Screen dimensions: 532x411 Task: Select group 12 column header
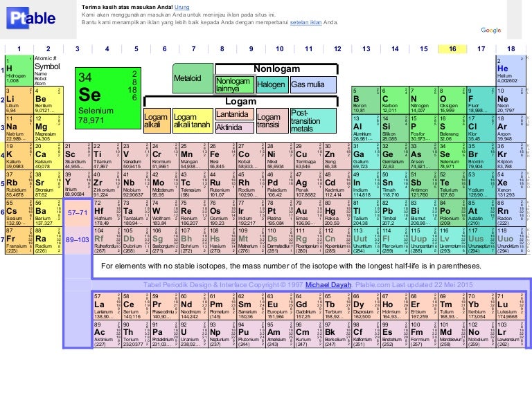point(337,49)
